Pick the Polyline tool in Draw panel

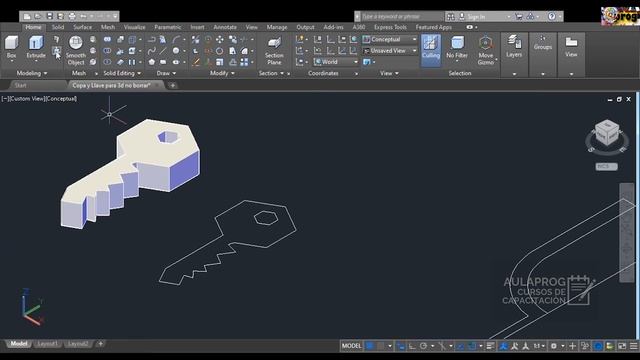pos(151,40)
